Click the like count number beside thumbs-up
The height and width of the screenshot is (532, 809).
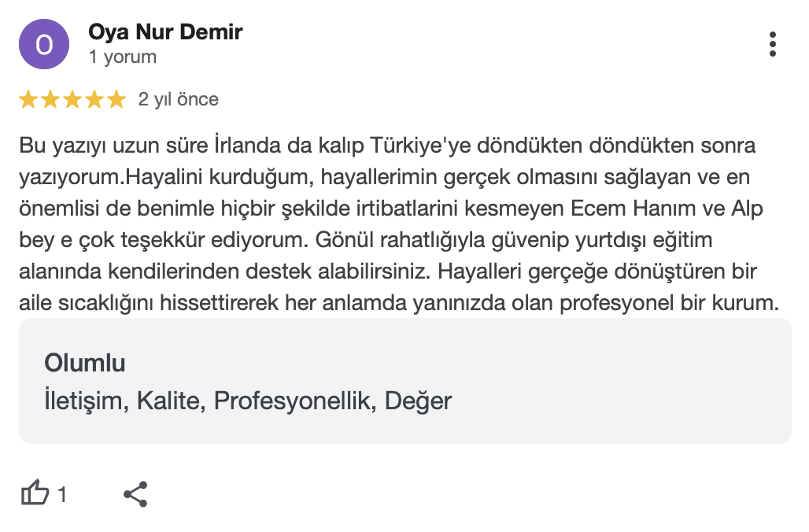[62, 494]
